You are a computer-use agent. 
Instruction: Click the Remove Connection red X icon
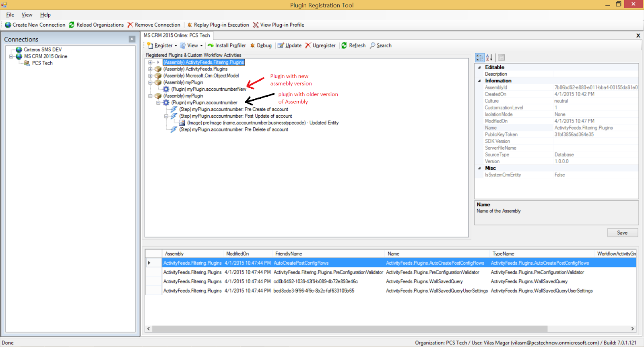coord(130,25)
